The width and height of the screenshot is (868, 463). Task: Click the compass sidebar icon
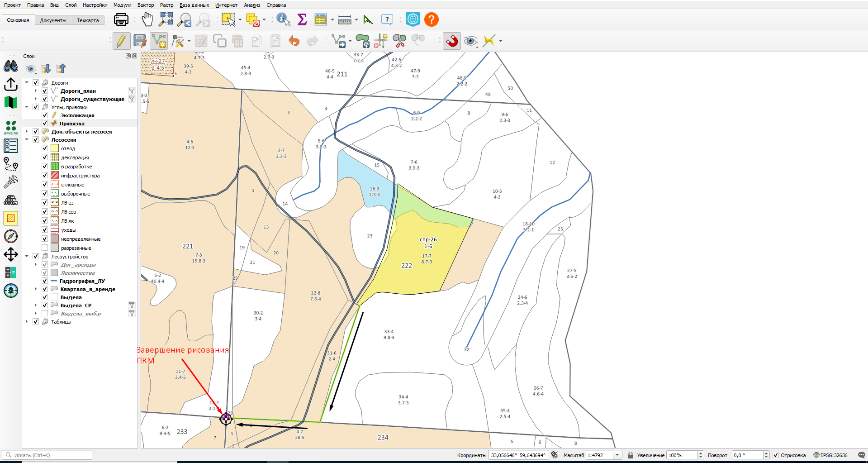point(11,236)
